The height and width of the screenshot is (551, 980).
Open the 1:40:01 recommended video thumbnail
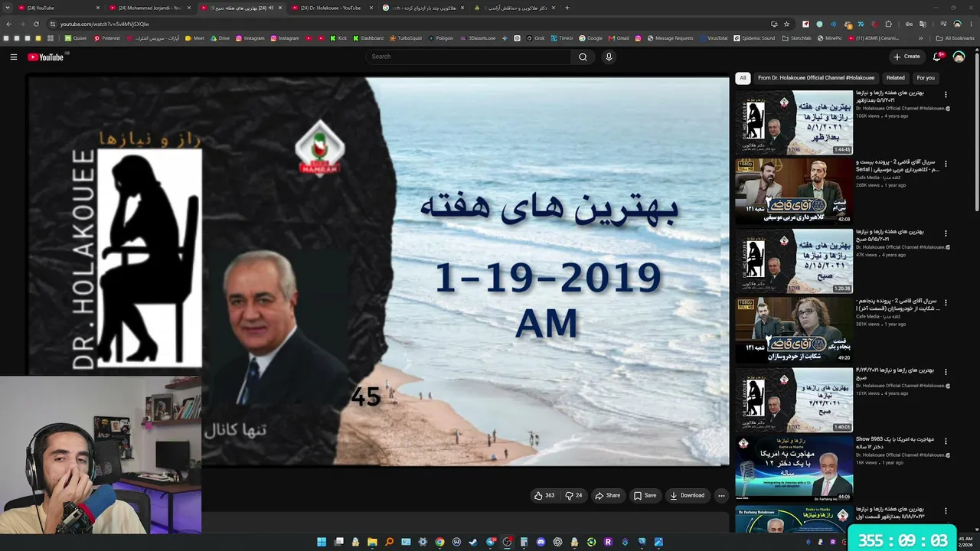[794, 398]
